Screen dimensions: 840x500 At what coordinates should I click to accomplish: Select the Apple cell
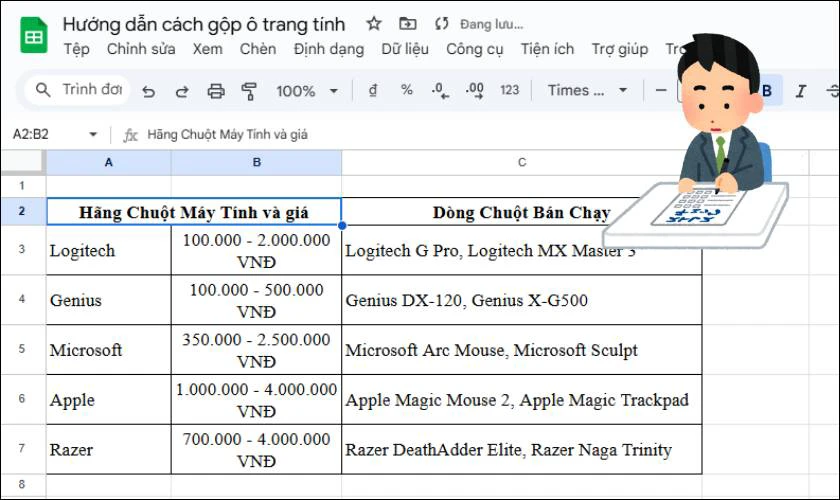click(109, 400)
